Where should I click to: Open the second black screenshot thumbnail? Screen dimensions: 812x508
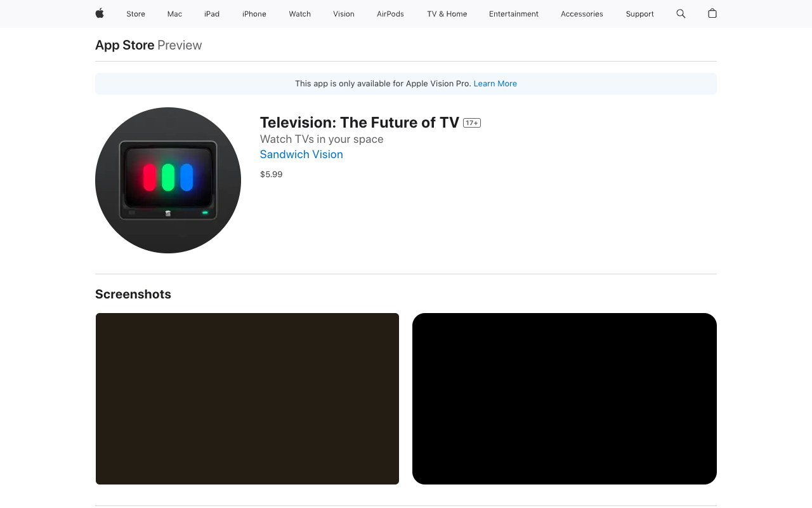[x=565, y=399]
